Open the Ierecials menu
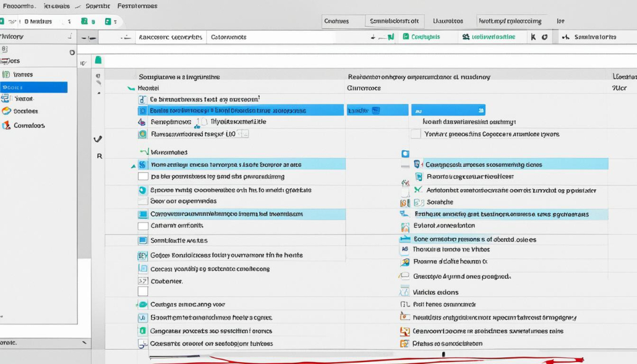The width and height of the screenshot is (637, 364). [x=56, y=6]
